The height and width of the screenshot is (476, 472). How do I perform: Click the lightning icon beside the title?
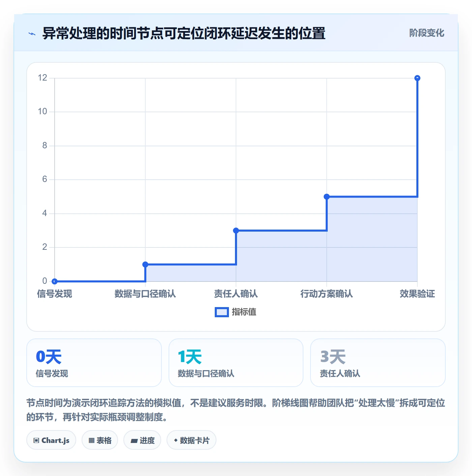tap(32, 34)
